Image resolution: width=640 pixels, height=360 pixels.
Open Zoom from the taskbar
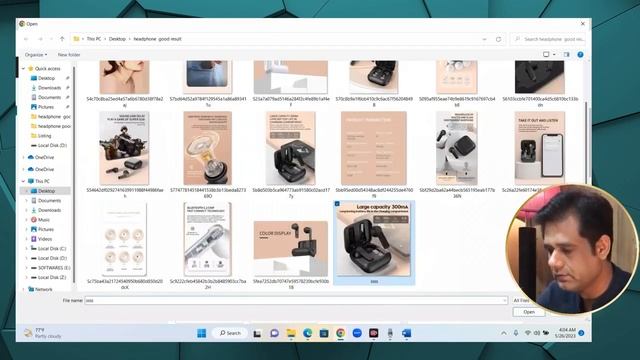point(357,333)
